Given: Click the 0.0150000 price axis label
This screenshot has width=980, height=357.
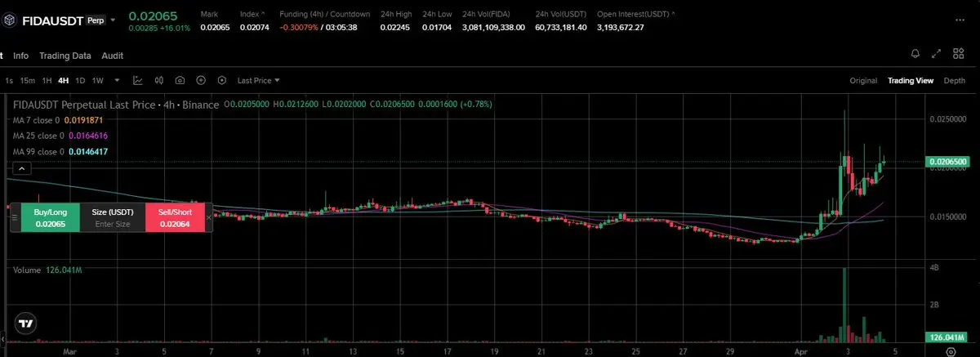Looking at the screenshot, I should point(947,216).
